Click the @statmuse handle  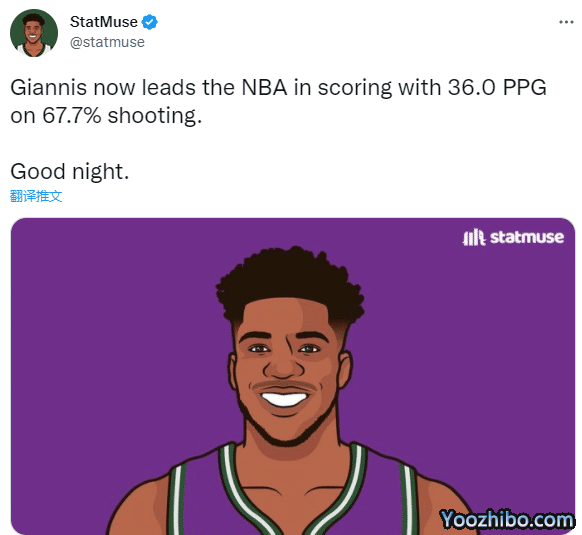(x=107, y=42)
